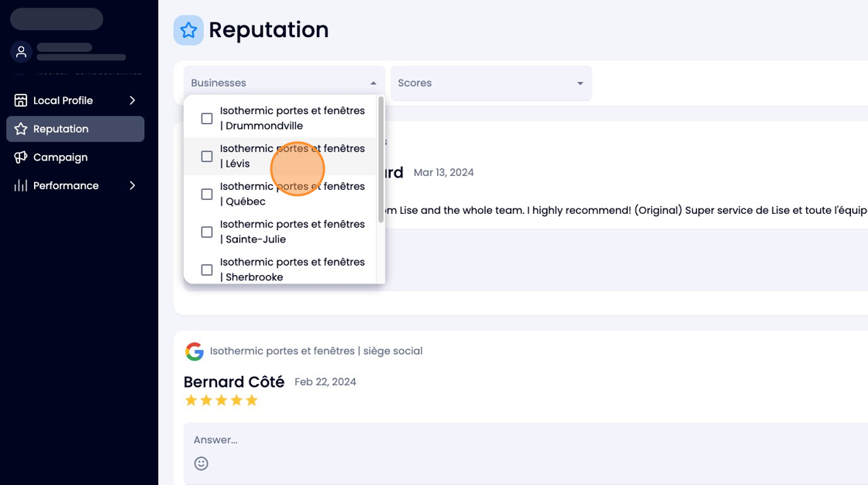This screenshot has height=485, width=868.
Task: Click the review text mentioning Lise and the team
Action: pos(626,211)
